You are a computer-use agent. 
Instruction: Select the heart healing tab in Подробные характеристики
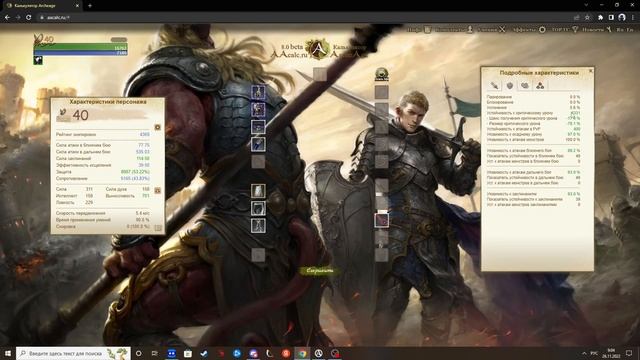point(525,85)
